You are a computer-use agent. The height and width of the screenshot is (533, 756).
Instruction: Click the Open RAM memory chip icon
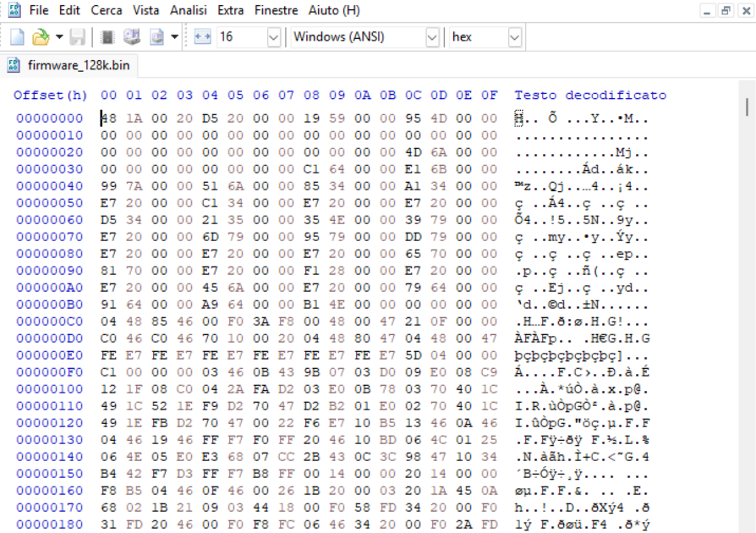point(107,37)
